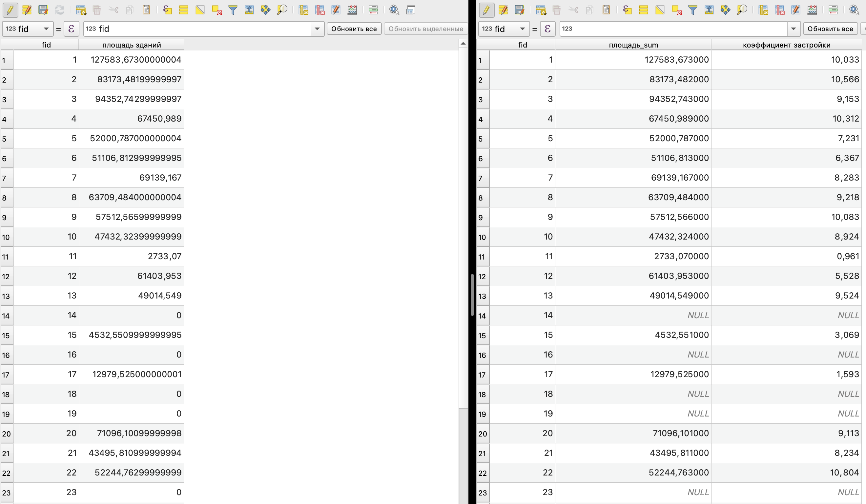866x504 pixels.
Task: Deselect all features in left table
Action: 216,10
